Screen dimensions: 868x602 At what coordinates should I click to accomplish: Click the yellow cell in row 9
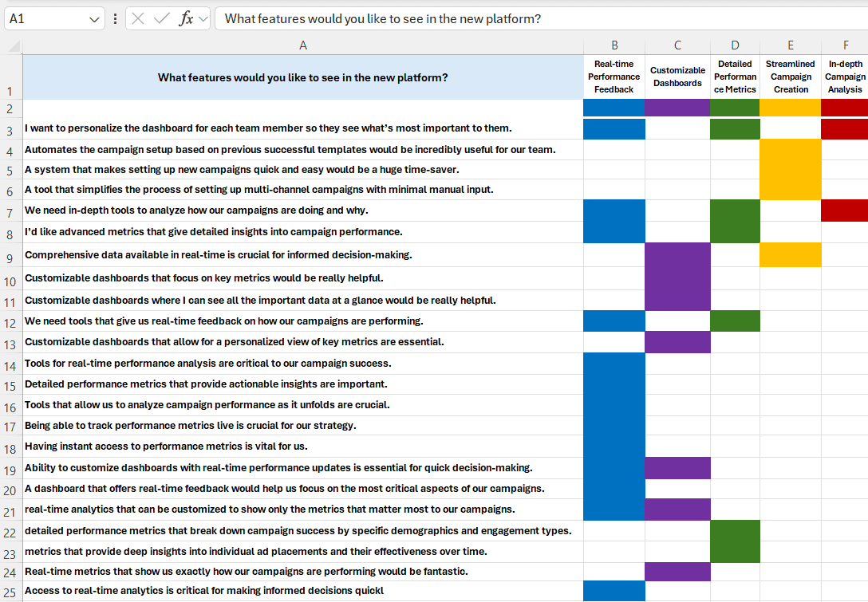(791, 255)
